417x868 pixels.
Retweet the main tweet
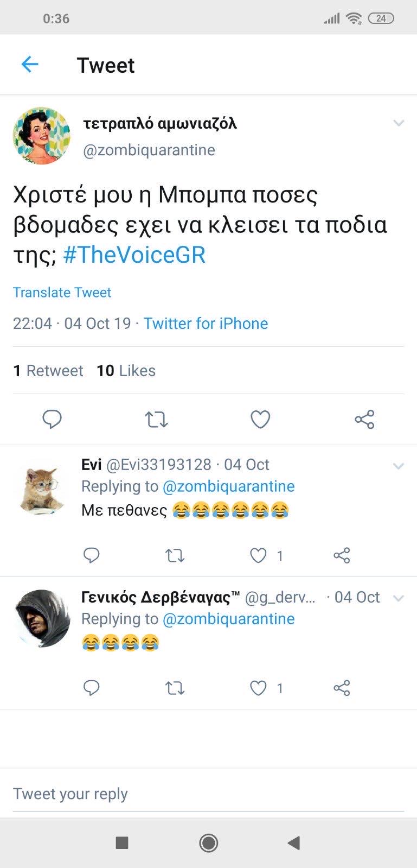point(156,420)
